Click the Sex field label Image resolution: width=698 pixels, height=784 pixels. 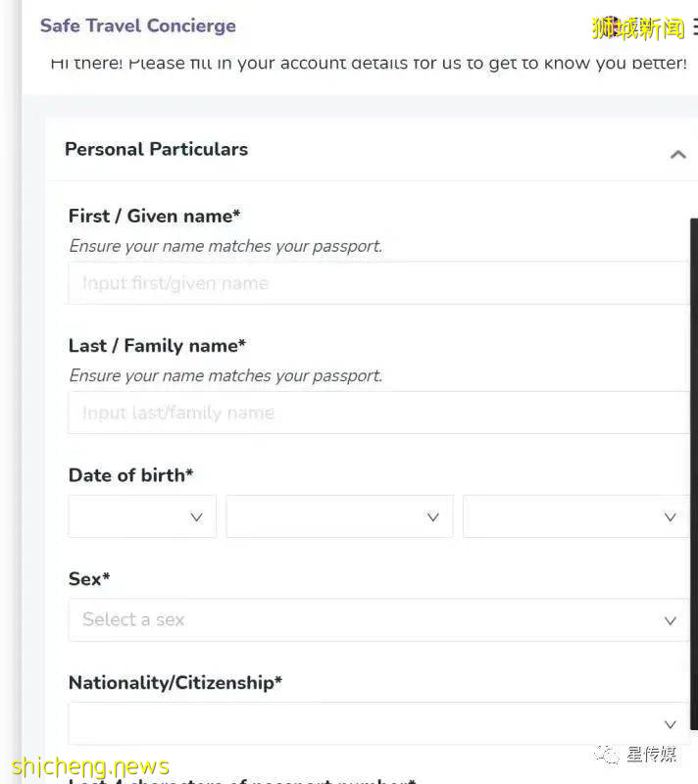(89, 579)
